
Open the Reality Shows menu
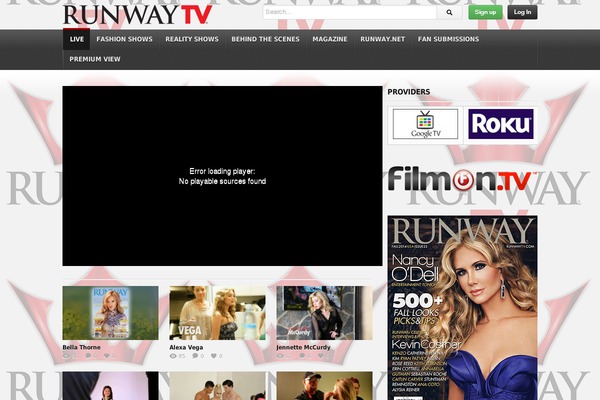coord(192,39)
